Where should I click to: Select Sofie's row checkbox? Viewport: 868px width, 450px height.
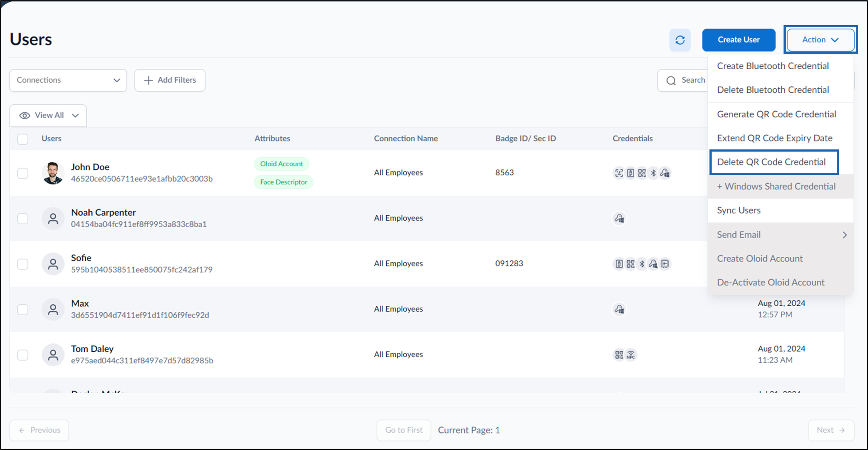pos(23,264)
